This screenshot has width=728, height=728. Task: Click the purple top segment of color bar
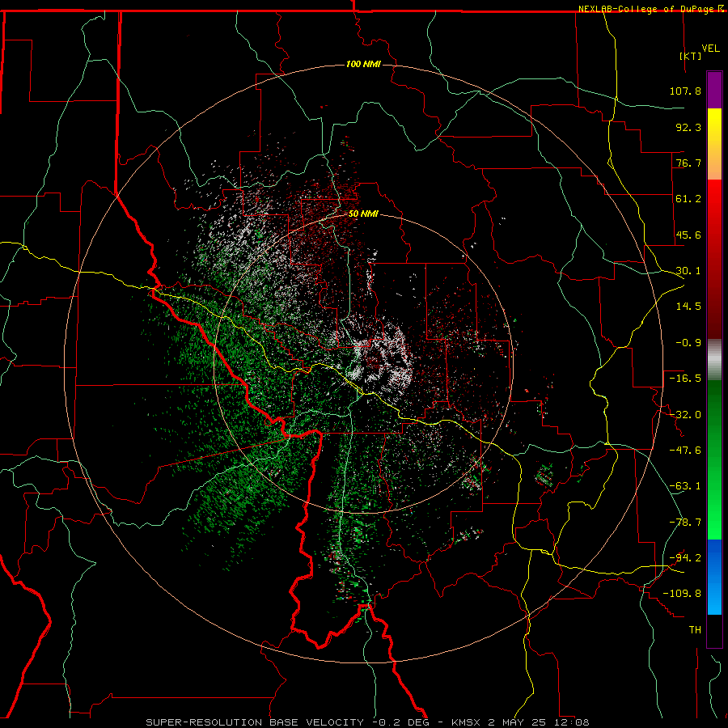pyautogui.click(x=714, y=90)
